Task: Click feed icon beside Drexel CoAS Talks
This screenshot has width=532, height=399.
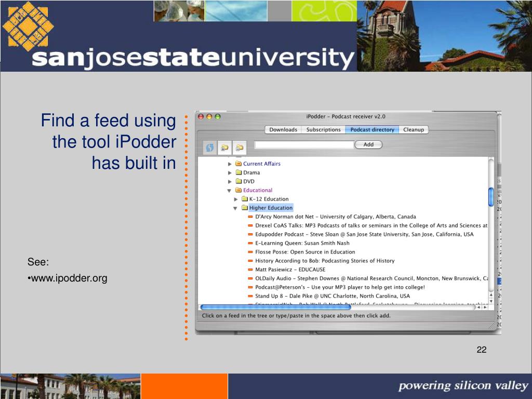Action: (250, 225)
